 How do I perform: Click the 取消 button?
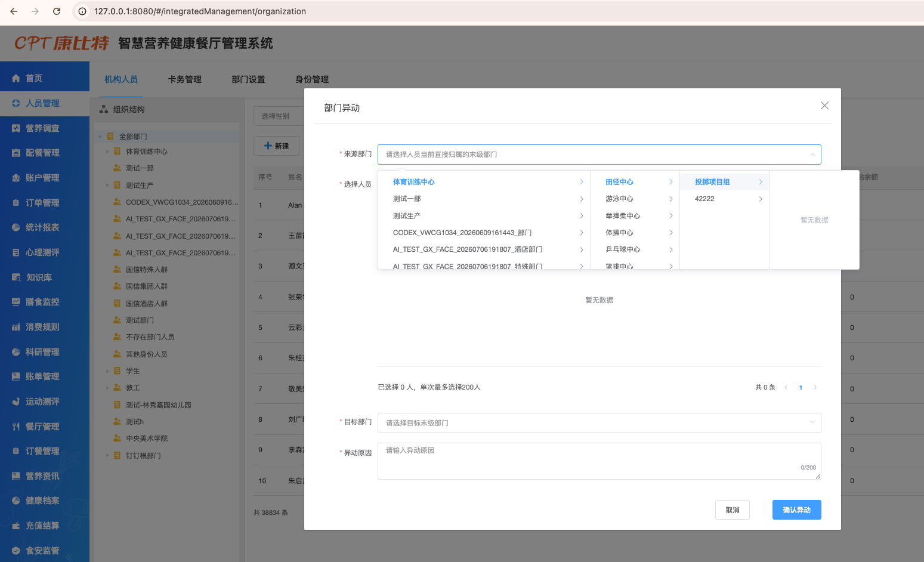[x=733, y=510]
